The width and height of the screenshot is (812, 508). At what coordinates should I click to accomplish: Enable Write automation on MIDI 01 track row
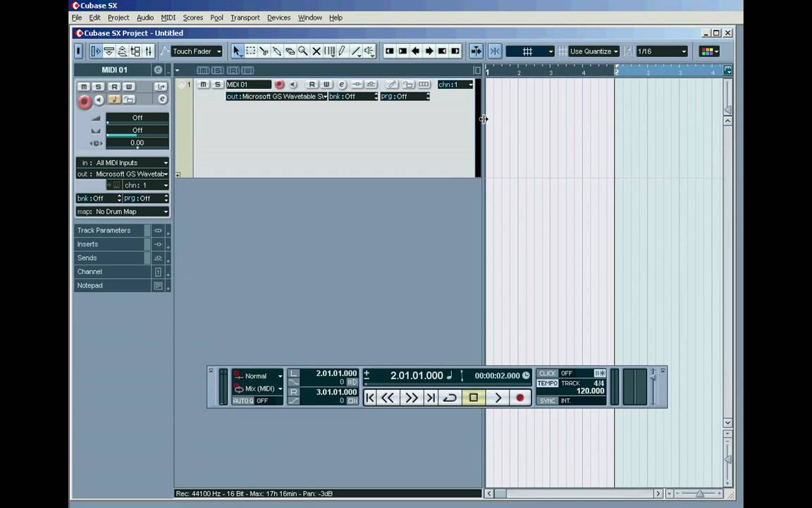(326, 85)
